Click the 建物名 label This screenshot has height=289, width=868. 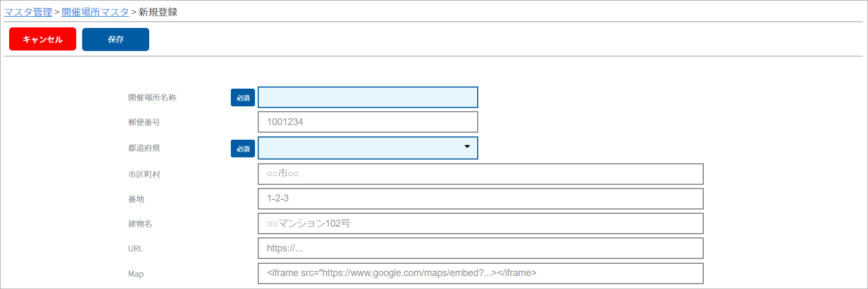(x=140, y=223)
